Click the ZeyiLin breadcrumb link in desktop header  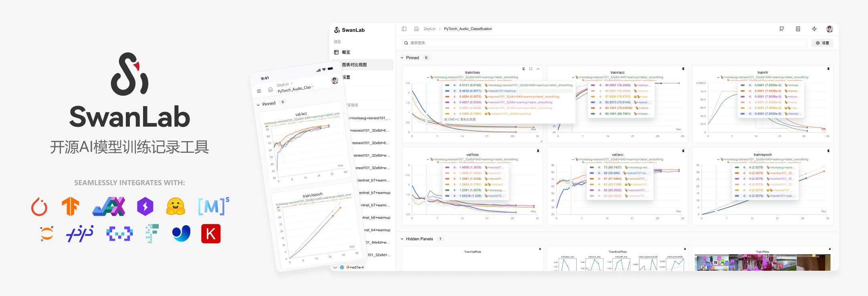click(x=429, y=29)
